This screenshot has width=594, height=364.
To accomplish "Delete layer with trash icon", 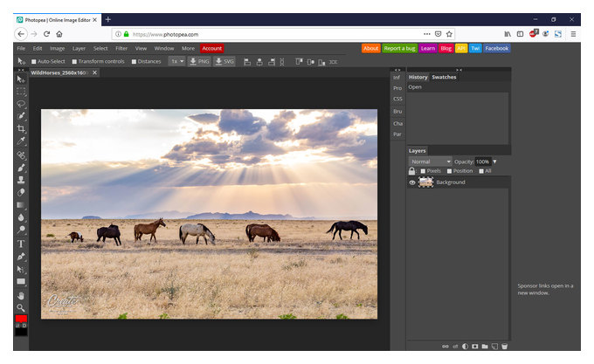I will [504, 347].
